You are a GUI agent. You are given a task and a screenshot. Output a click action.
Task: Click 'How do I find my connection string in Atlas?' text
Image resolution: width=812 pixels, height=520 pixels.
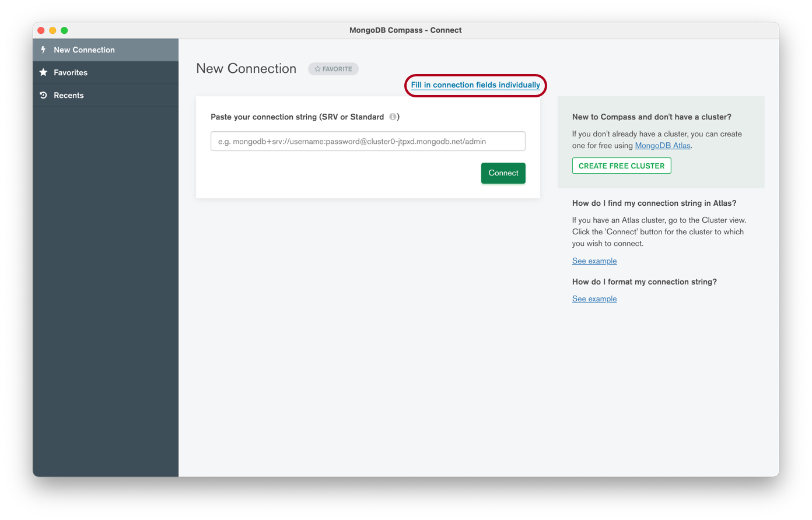654,203
